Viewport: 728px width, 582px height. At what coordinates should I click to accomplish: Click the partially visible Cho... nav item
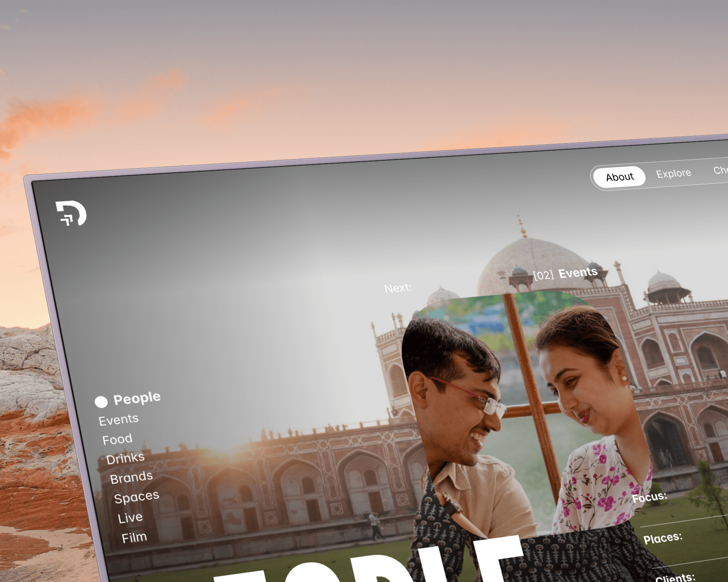[720, 171]
